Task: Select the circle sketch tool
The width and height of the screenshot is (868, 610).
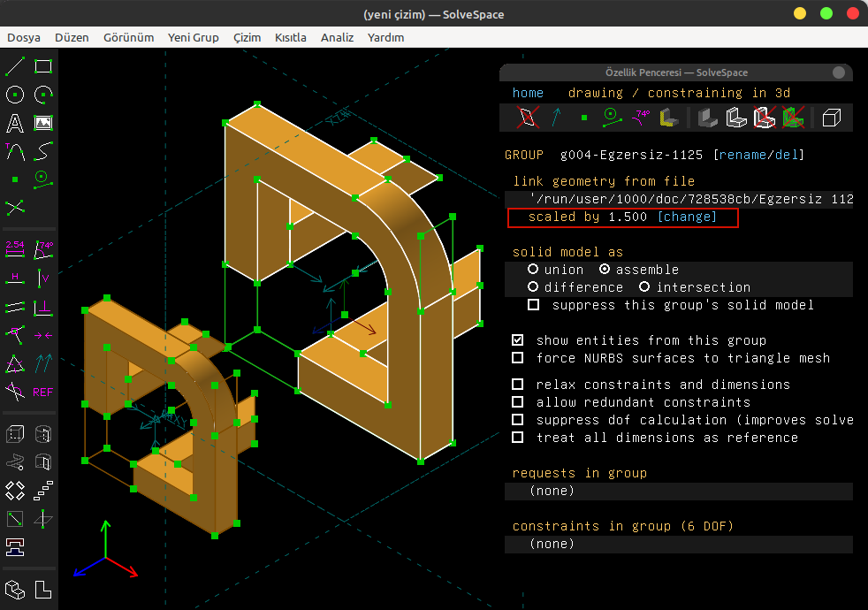Action: [x=15, y=95]
